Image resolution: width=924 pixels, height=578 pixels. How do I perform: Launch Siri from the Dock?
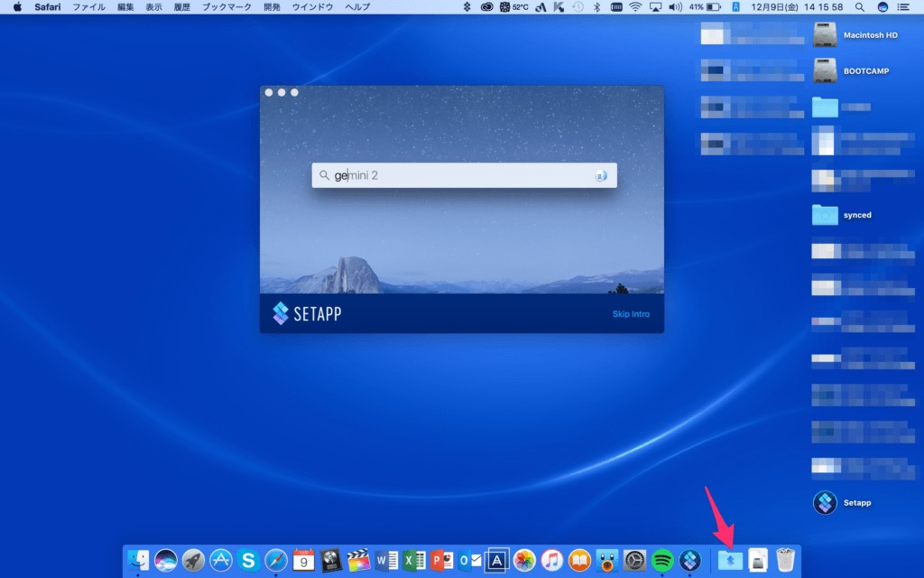[x=166, y=560]
